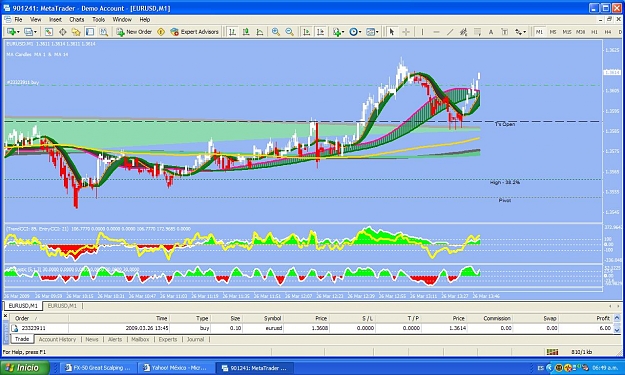
Task: Switch to H1 timeframe
Action: (594, 32)
